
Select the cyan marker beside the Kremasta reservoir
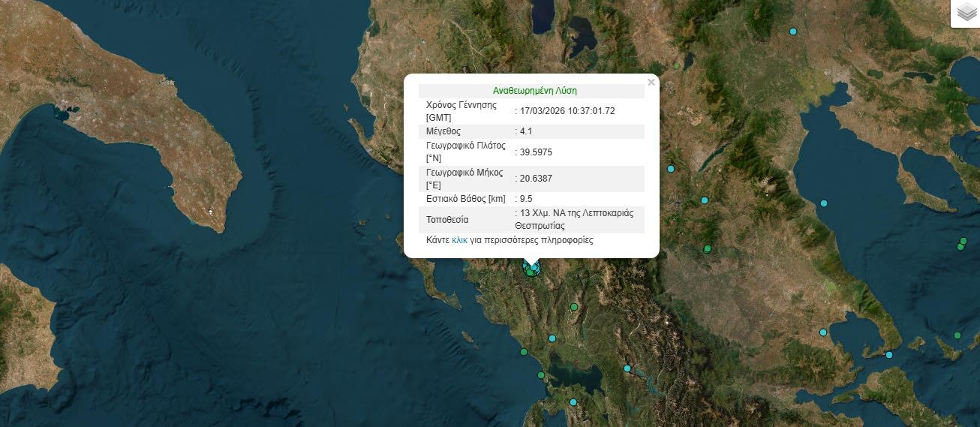pos(627,368)
